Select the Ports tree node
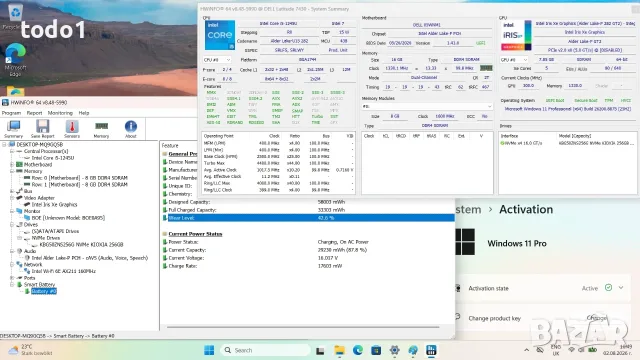640x360 pixels. [29, 278]
